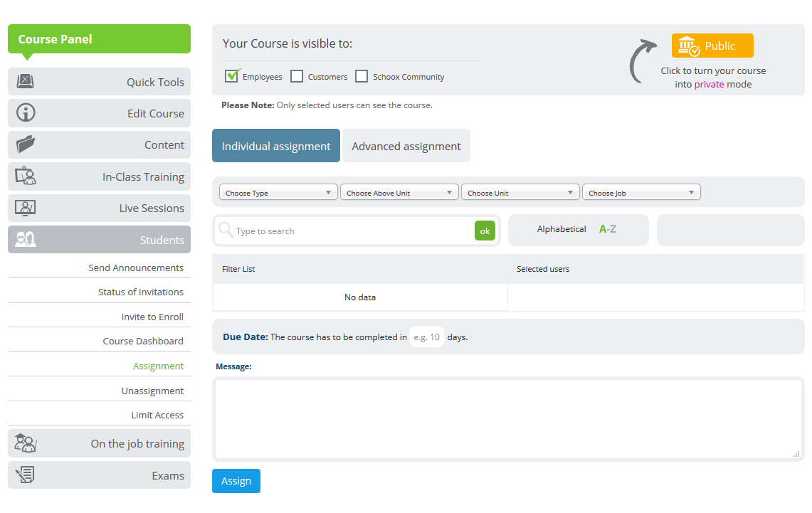
Task: Open Quick Tools panel item
Action: click(99, 82)
